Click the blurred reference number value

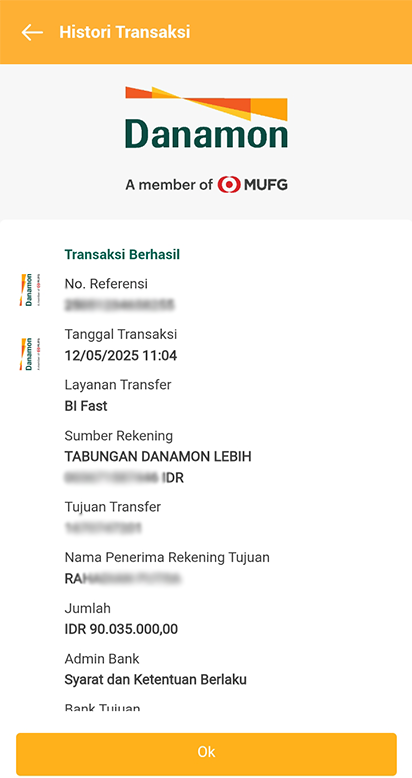coord(120,305)
